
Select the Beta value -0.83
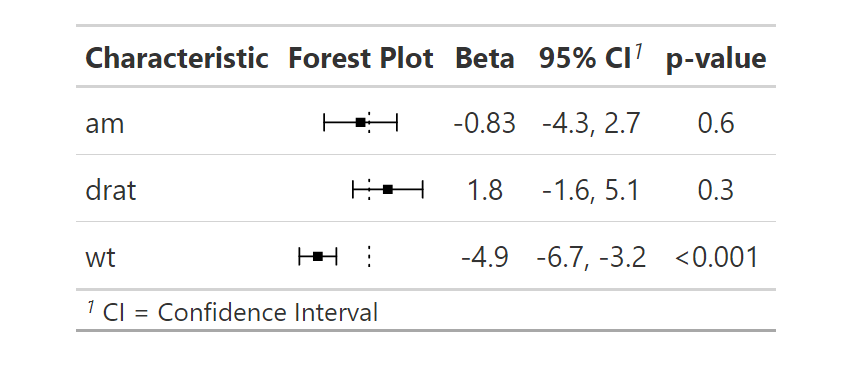(x=485, y=124)
